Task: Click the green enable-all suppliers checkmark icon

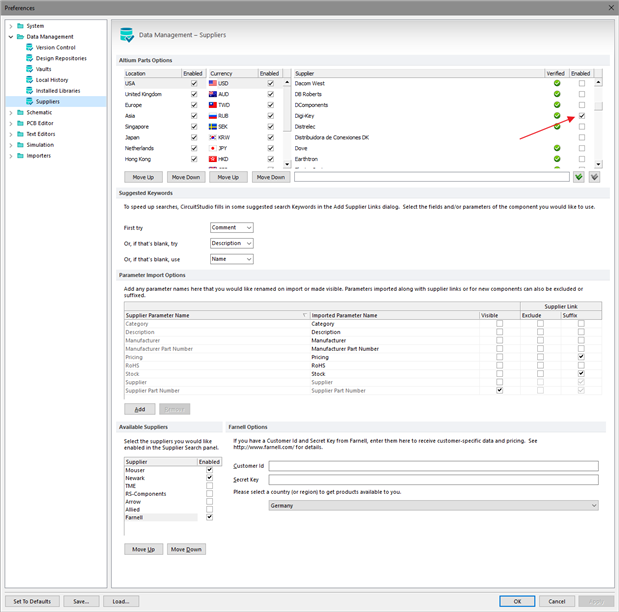Action: click(x=578, y=177)
